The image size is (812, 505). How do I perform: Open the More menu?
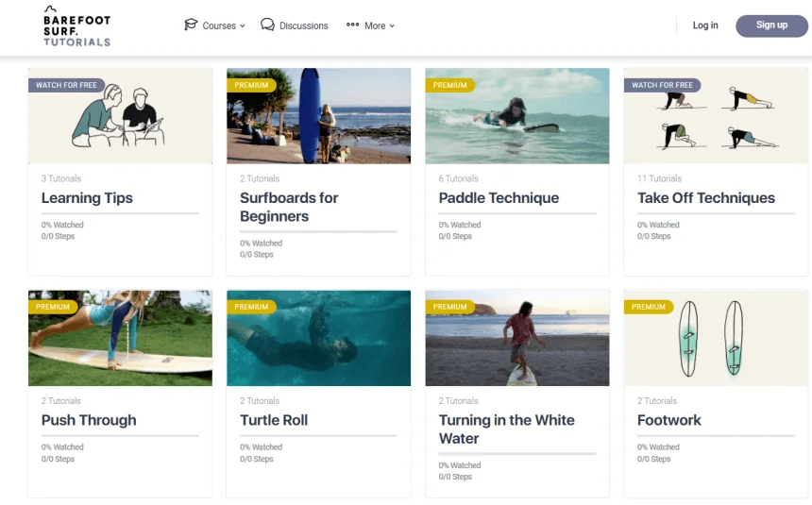pos(370,25)
